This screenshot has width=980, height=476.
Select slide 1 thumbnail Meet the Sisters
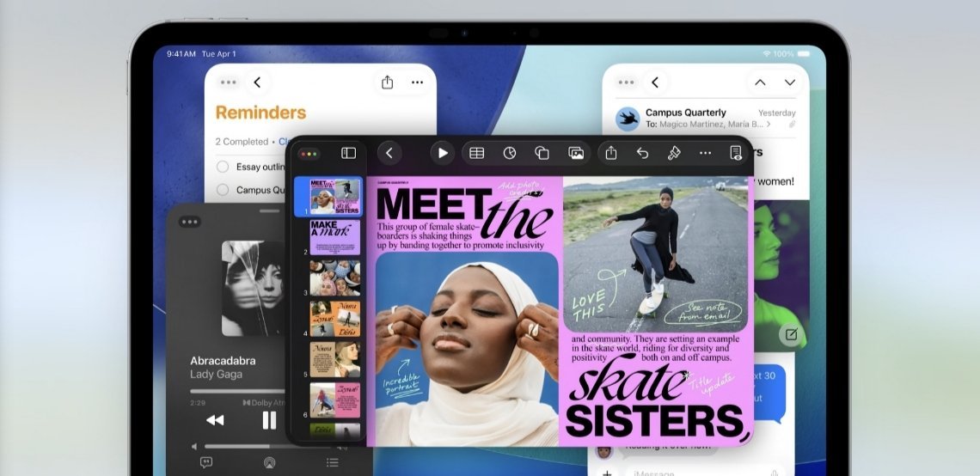[x=335, y=197]
